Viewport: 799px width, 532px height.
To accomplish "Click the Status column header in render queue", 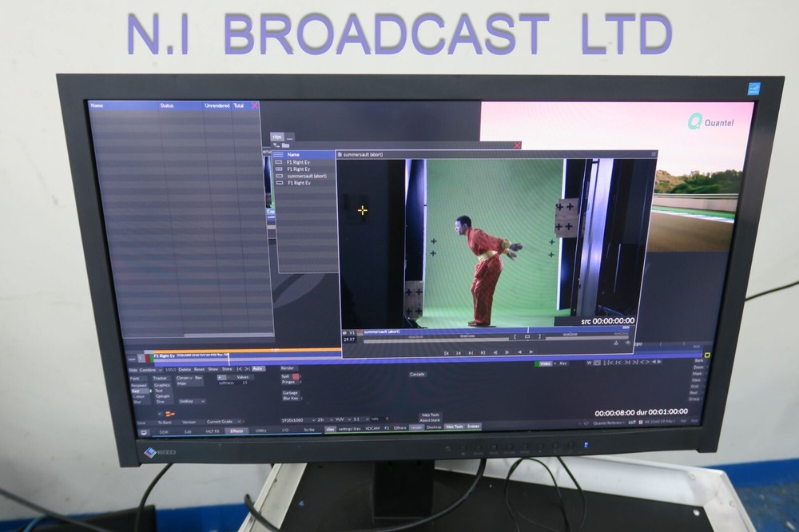I will click(x=167, y=105).
